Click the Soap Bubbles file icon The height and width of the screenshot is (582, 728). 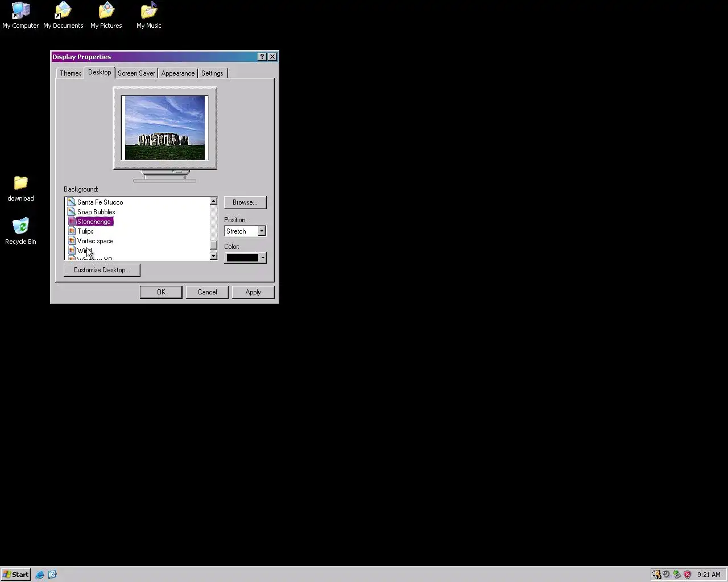point(72,211)
